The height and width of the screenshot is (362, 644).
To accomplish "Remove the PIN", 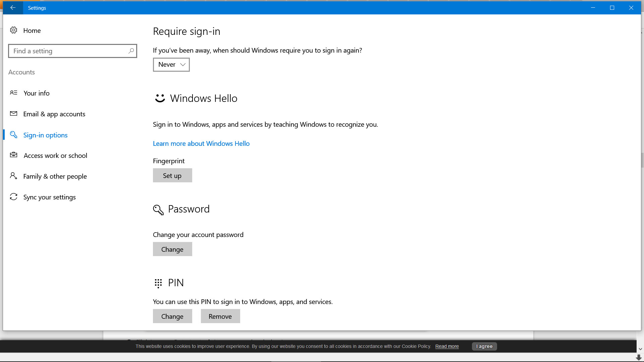I will (x=220, y=316).
